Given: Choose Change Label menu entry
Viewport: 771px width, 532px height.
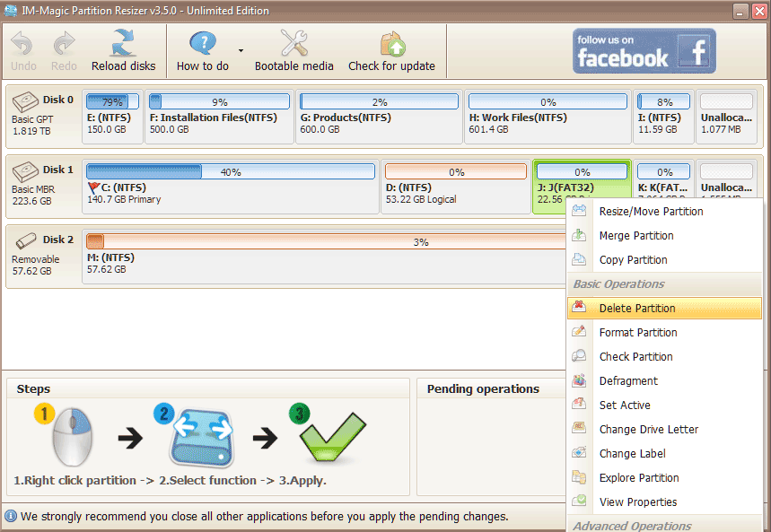Looking at the screenshot, I should pyautogui.click(x=664, y=453).
